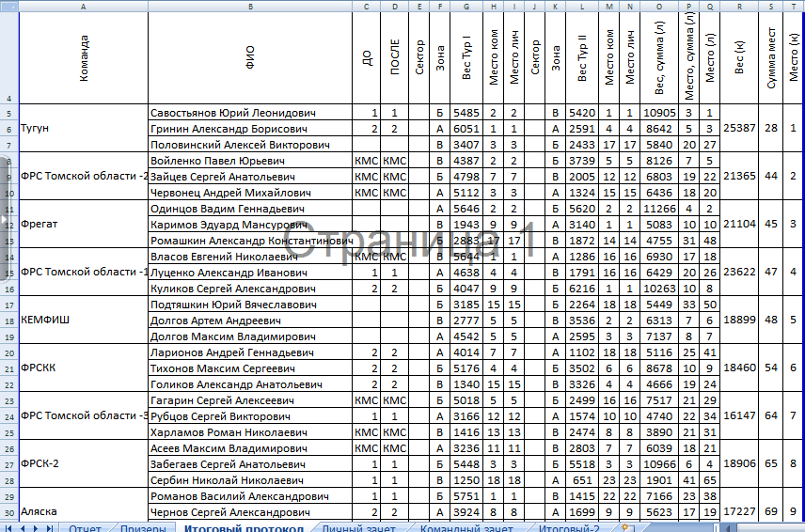This screenshot has height=532, width=805.
Task: Select the cell Забегаев Сергей Анатольевич
Action: click(x=250, y=464)
